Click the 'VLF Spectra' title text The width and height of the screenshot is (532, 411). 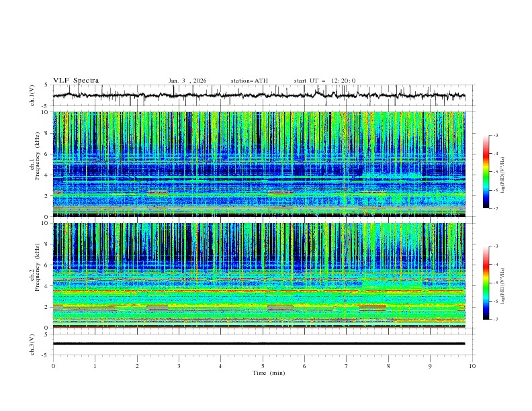tap(76, 81)
